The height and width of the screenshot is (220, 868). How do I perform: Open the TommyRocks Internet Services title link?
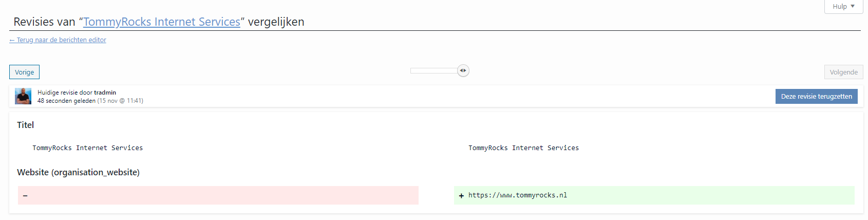pos(161,22)
